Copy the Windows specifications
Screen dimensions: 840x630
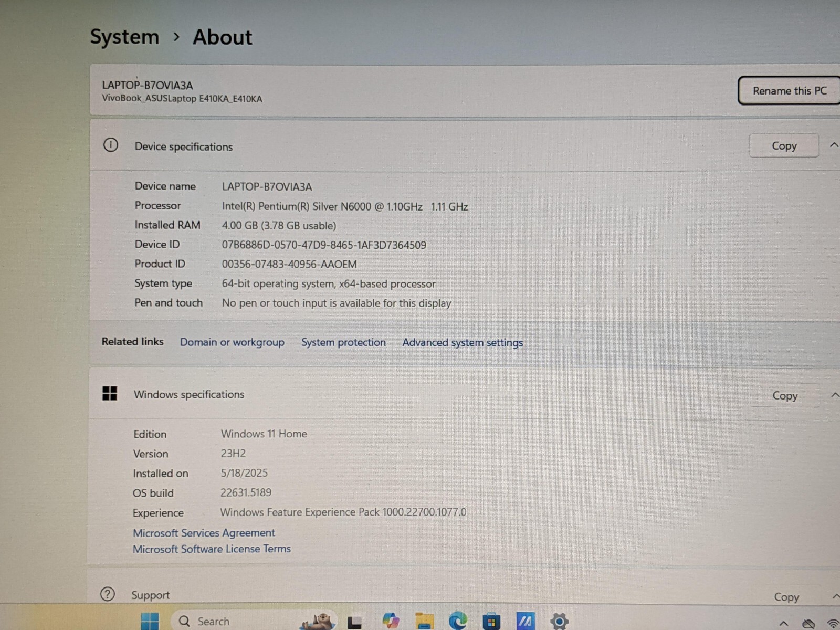(x=785, y=396)
